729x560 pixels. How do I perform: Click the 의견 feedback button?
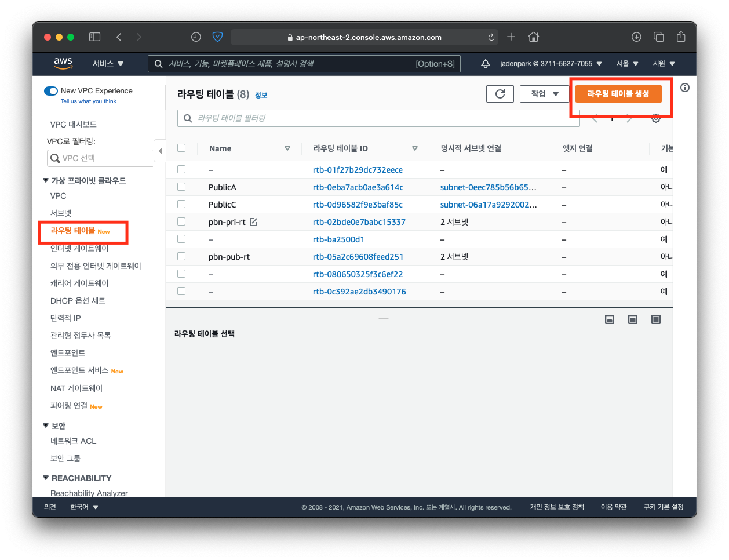coord(50,507)
